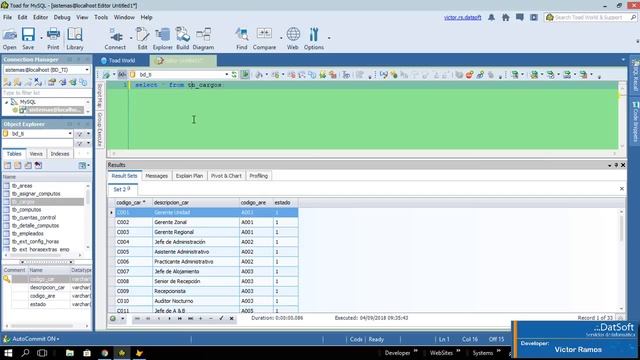Viewport: 640px width, 360px height.
Task: Switch to the Messages results tab
Action: (156, 176)
